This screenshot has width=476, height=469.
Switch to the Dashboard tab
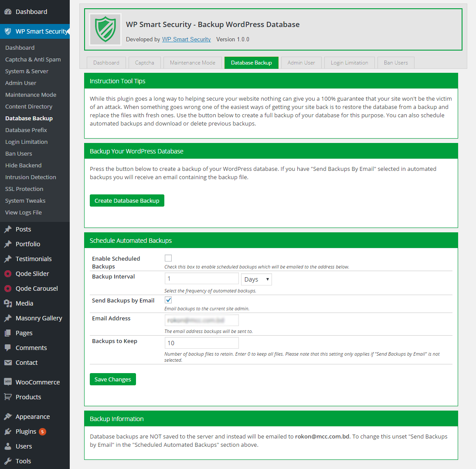[x=106, y=63]
